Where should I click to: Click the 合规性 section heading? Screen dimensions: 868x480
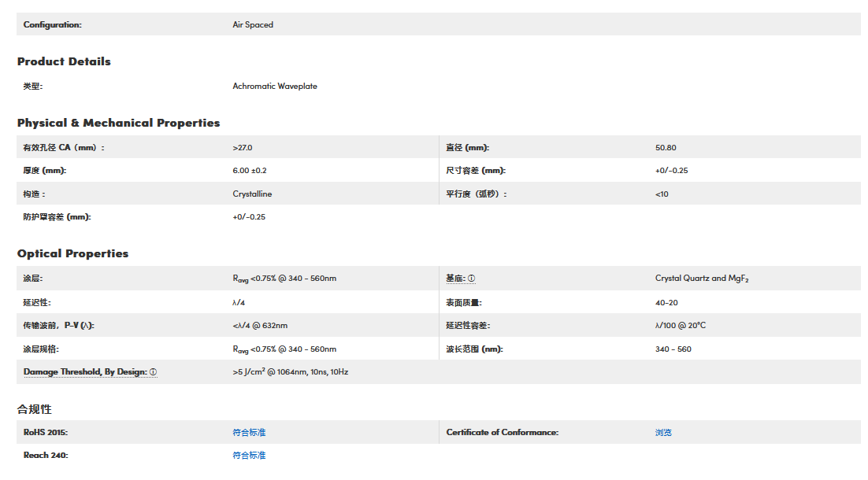click(35, 409)
